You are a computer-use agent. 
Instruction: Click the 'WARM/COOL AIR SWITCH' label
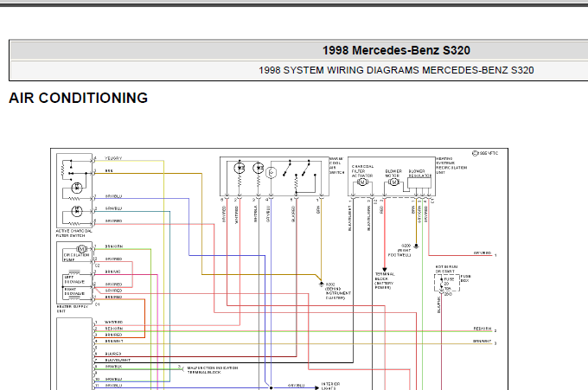(x=336, y=165)
